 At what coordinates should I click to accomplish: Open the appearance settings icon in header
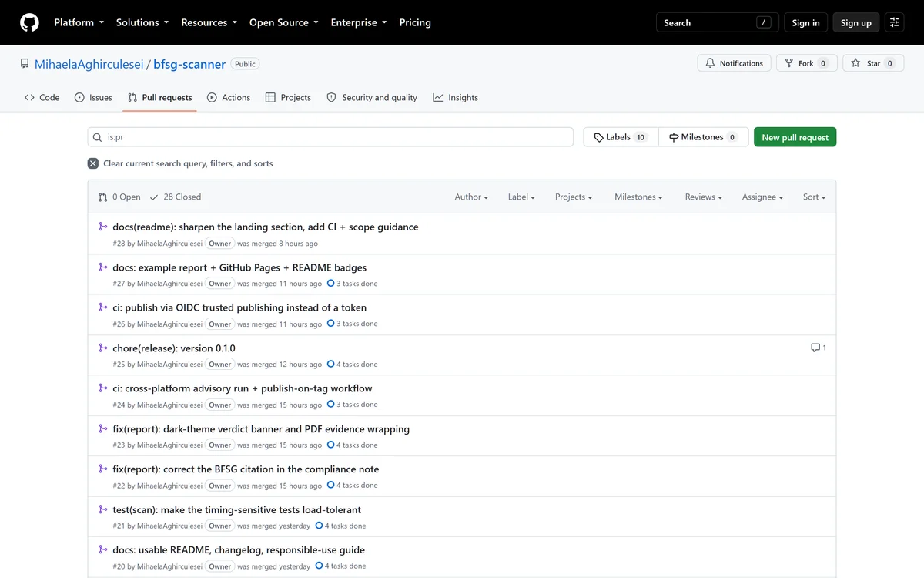(894, 22)
